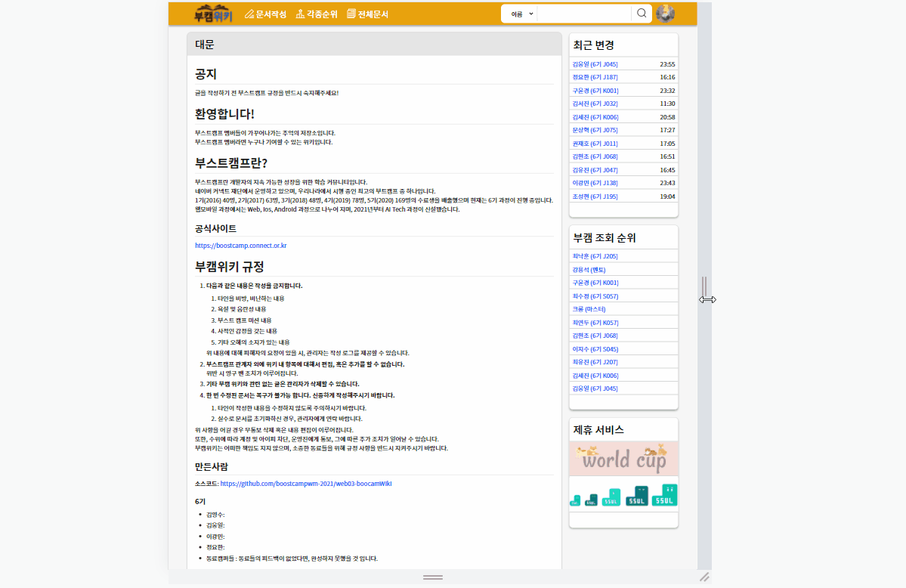The width and height of the screenshot is (906, 588).
Task: Open 김유진 (6기 J047) recent change
Action: (x=595, y=170)
